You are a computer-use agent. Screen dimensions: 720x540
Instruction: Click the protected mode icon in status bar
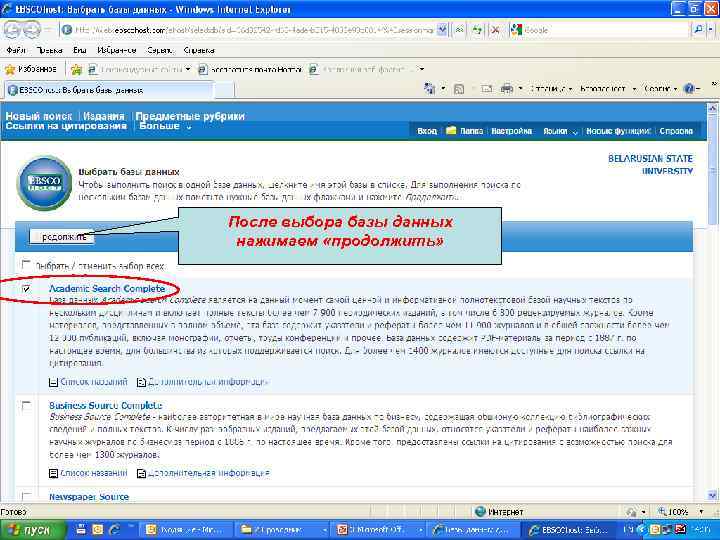point(632,512)
